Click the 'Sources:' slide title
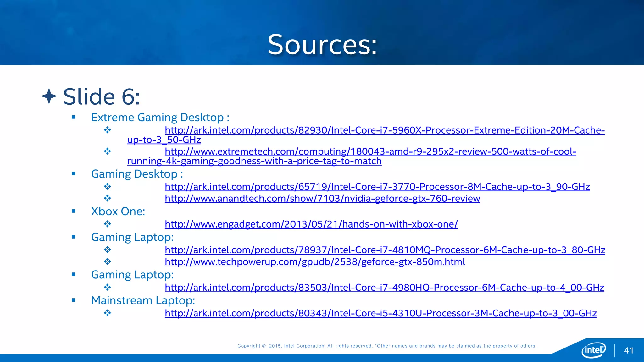This screenshot has width=644, height=362. point(322,45)
